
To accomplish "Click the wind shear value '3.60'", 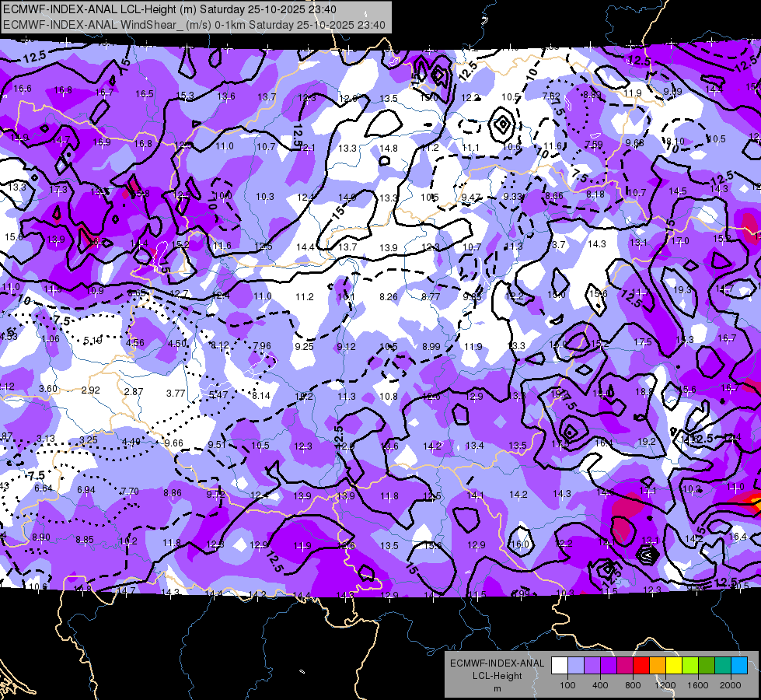I will pyautogui.click(x=48, y=389).
